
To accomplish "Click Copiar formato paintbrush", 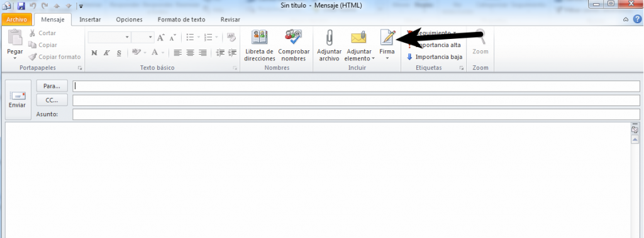I will [x=54, y=57].
